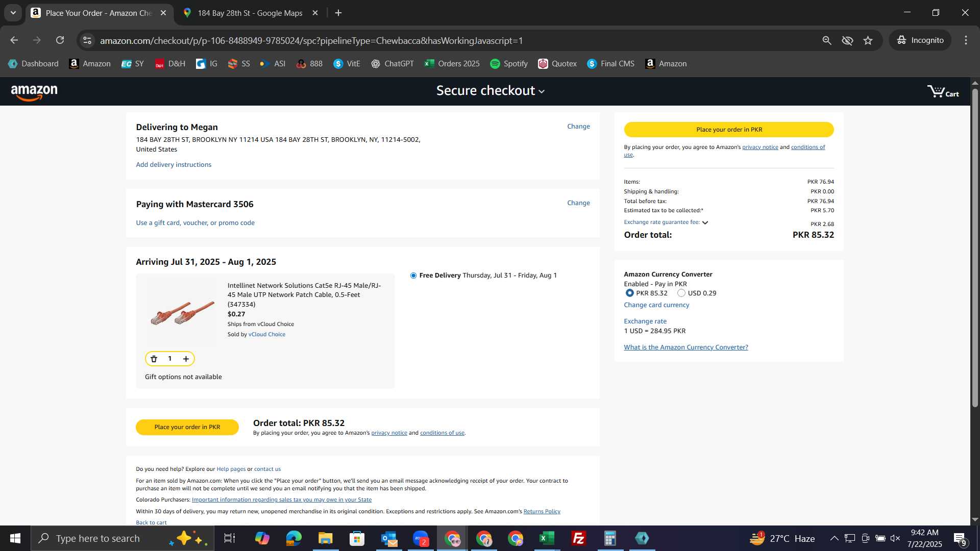The image size is (980, 551).
Task: Use a gift card, voucher, or promo code
Action: pyautogui.click(x=195, y=223)
